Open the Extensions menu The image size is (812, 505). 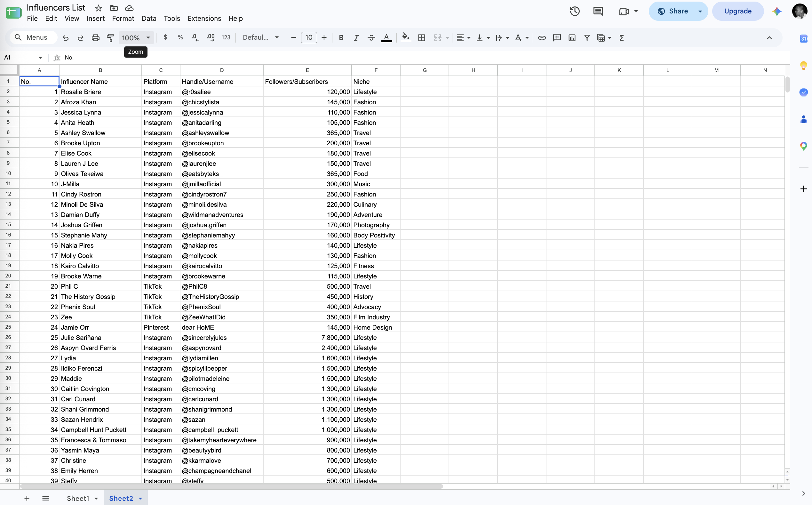(204, 19)
